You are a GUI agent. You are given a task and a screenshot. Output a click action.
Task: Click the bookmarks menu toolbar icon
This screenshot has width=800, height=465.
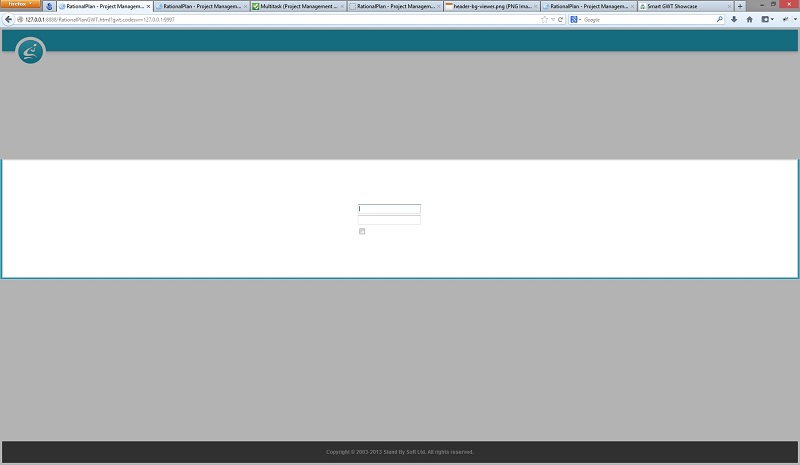(x=767, y=19)
